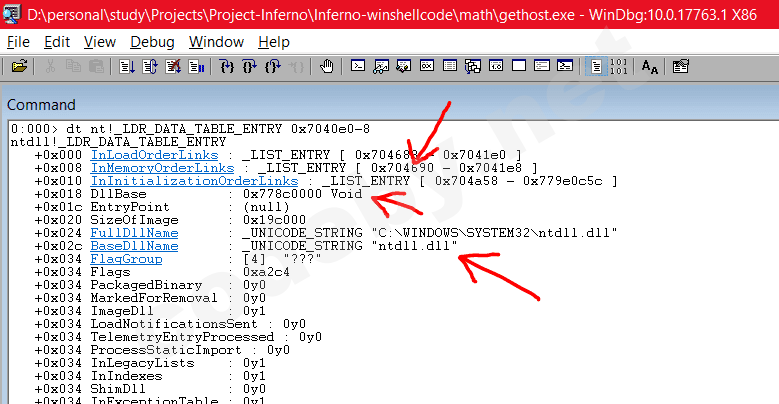The width and height of the screenshot is (779, 404).
Task: Open the Command window via toolbar icon
Action: [x=358, y=66]
